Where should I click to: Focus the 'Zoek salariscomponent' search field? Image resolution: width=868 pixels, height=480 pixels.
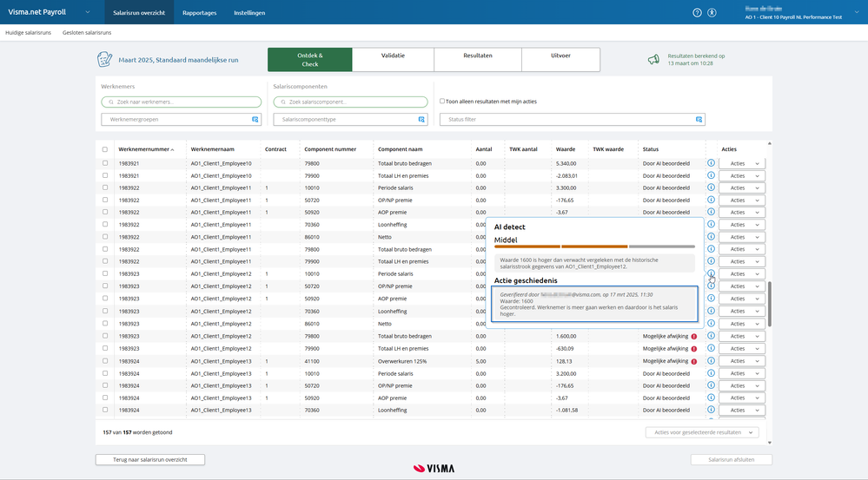350,102
